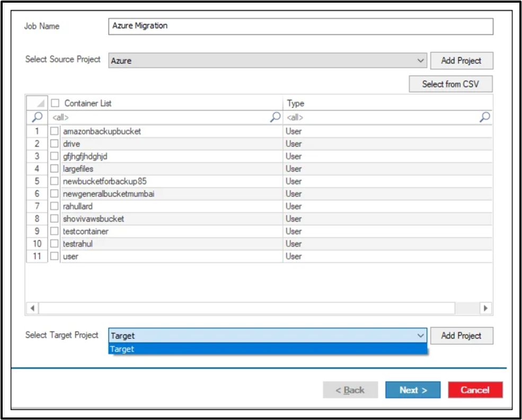
Task: Tick the newgeneralbucketmumbai checkbox
Action: tap(54, 193)
